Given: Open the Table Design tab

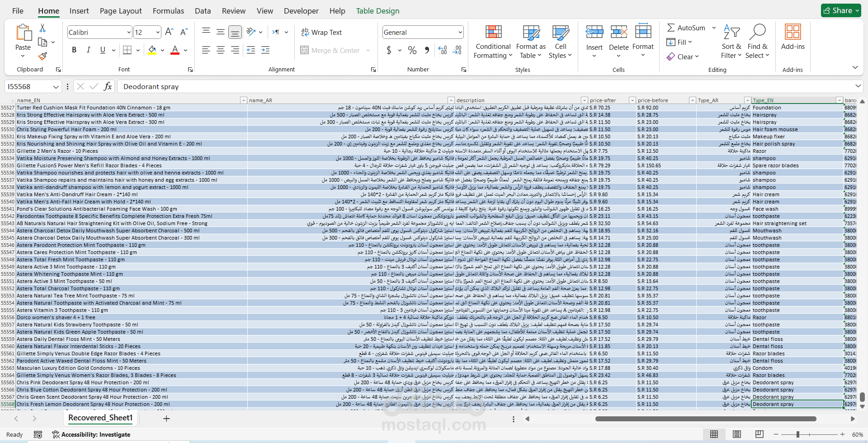Looking at the screenshot, I should tap(377, 11).
